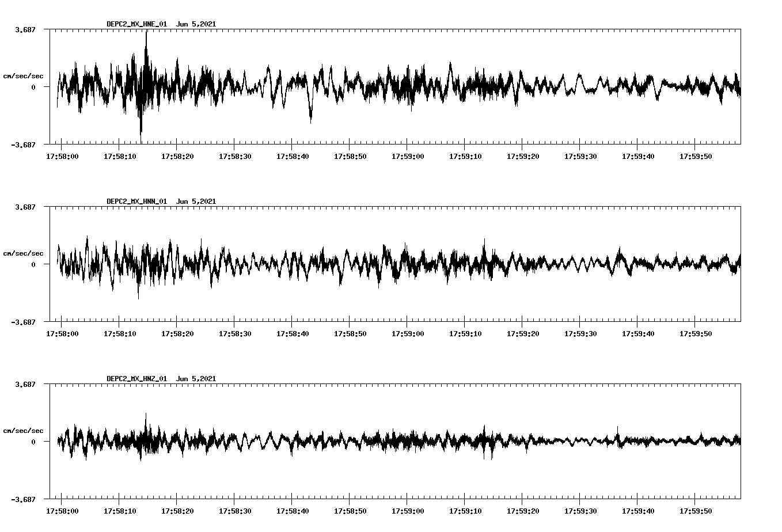The image size is (782, 532).
Task: Pick 17:58:50 time label under HNZ plot
Action: point(350,511)
